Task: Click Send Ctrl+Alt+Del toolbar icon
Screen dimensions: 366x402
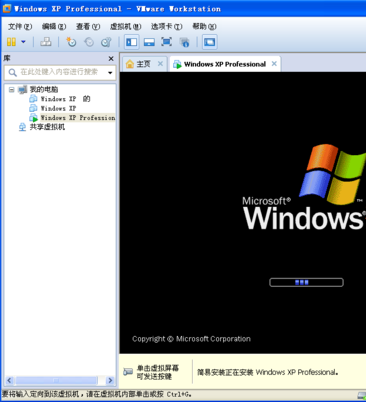Action: click(46, 42)
